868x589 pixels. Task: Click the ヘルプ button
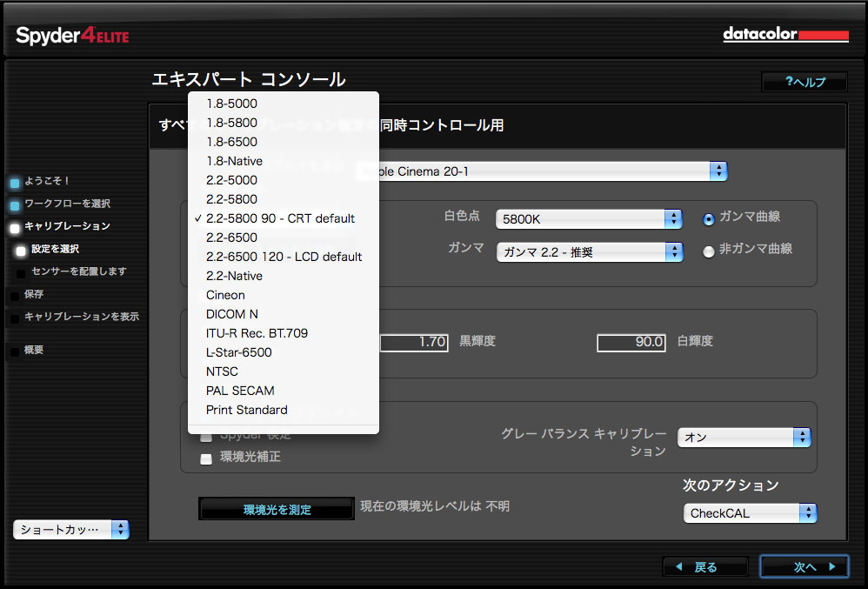pyautogui.click(x=804, y=82)
